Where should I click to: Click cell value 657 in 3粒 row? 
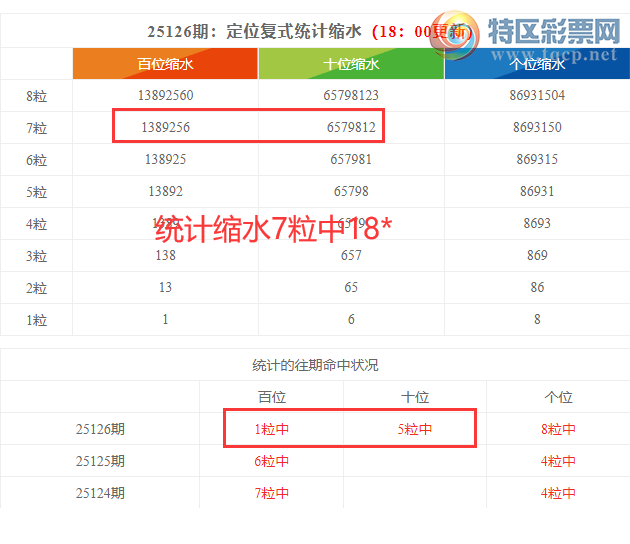(x=351, y=255)
